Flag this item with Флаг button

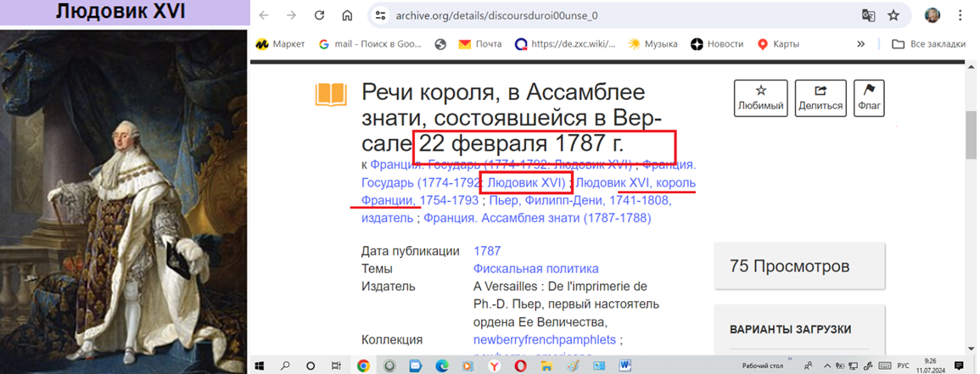868,98
